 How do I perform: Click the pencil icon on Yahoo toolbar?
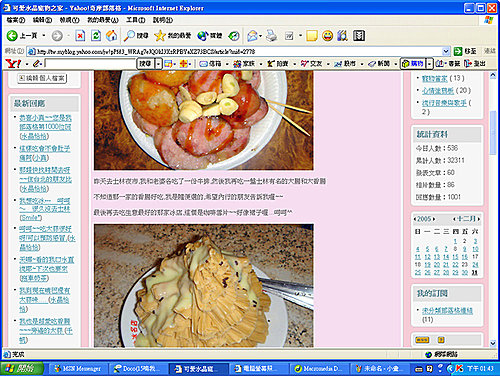pyautogui.click(x=37, y=63)
